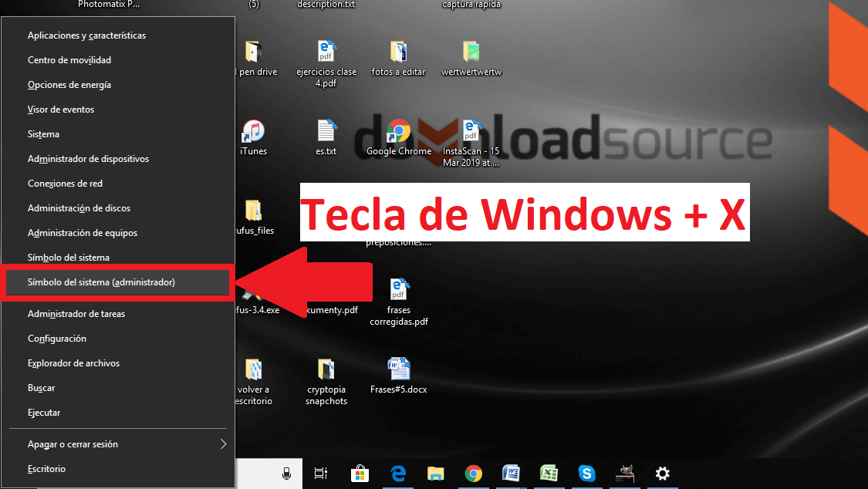Select frases corregidas.pdf icon

tap(399, 290)
